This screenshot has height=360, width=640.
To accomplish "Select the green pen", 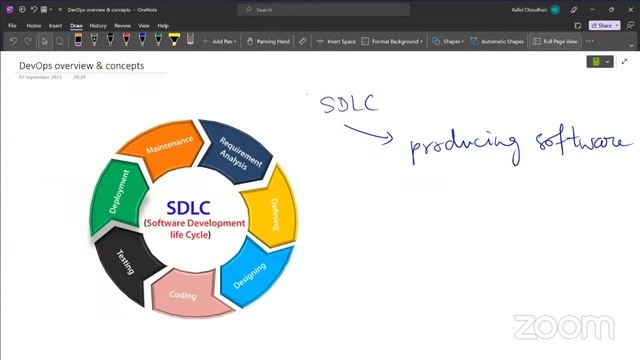I will pos(158,40).
